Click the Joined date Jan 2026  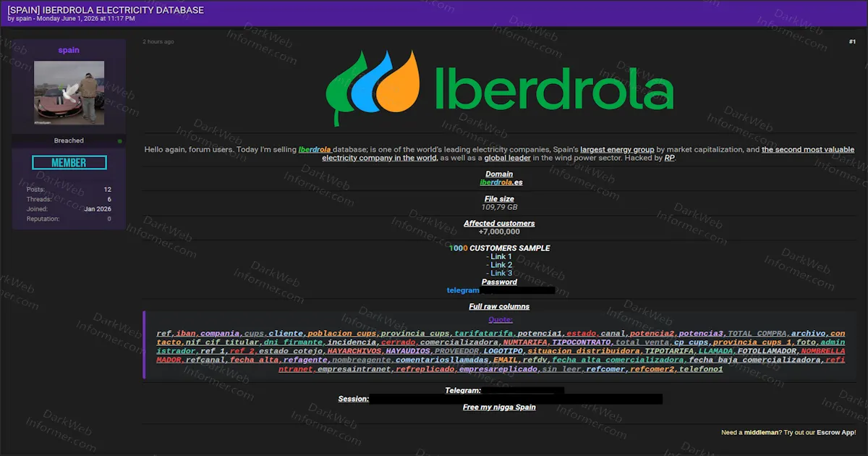[x=98, y=209]
